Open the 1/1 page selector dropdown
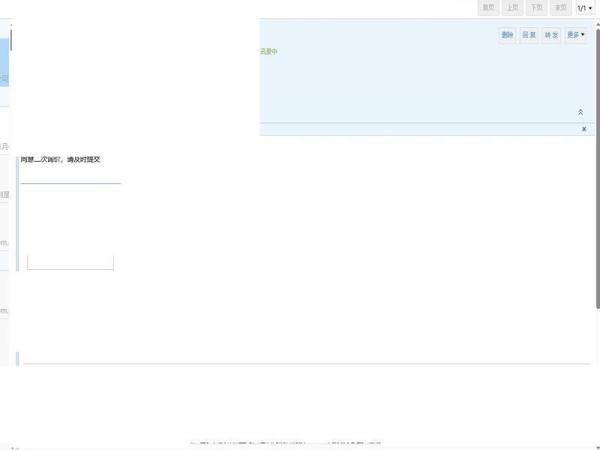 point(584,8)
